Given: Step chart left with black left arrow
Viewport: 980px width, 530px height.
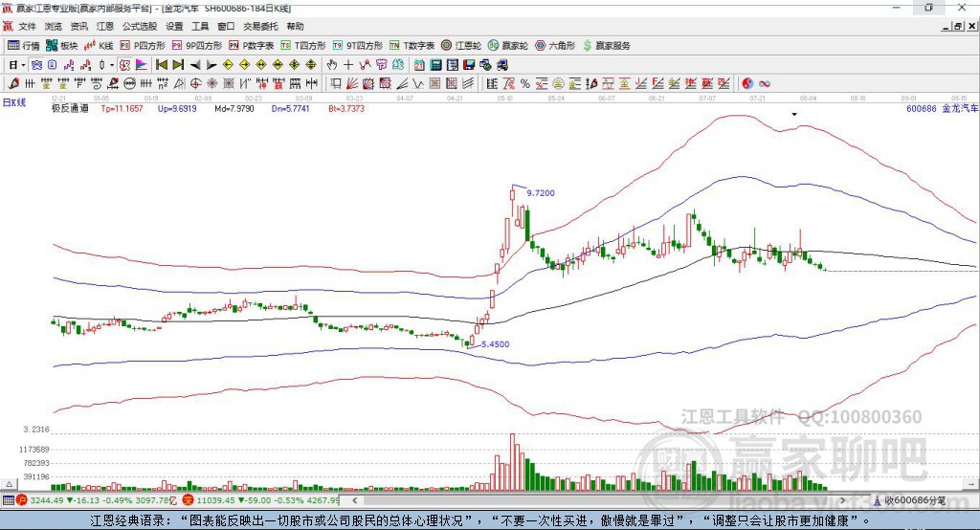Looking at the screenshot, I should (x=195, y=65).
